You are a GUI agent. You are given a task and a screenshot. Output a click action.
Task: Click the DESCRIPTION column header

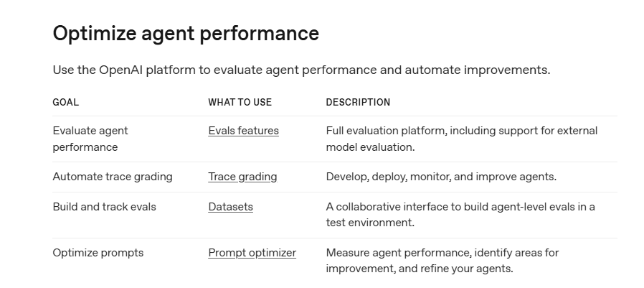358,102
